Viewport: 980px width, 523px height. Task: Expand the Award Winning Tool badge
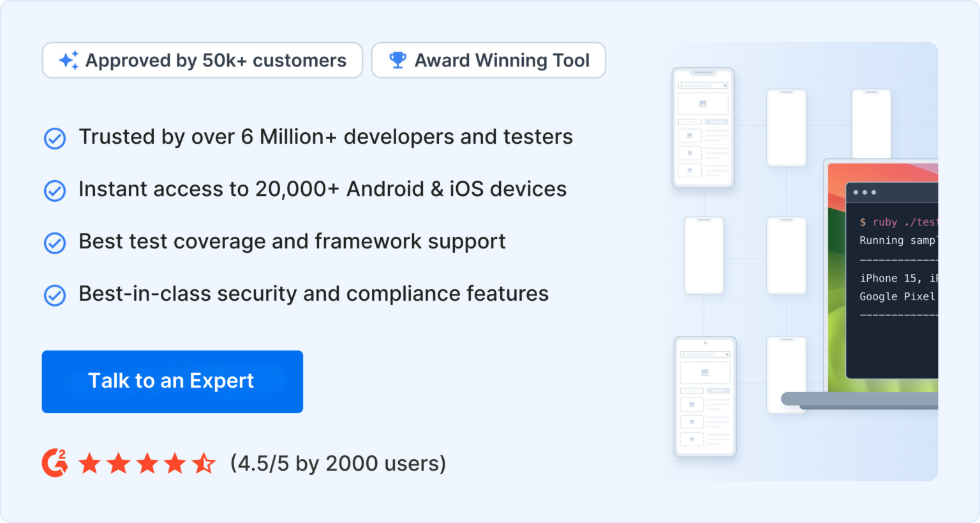coord(489,60)
